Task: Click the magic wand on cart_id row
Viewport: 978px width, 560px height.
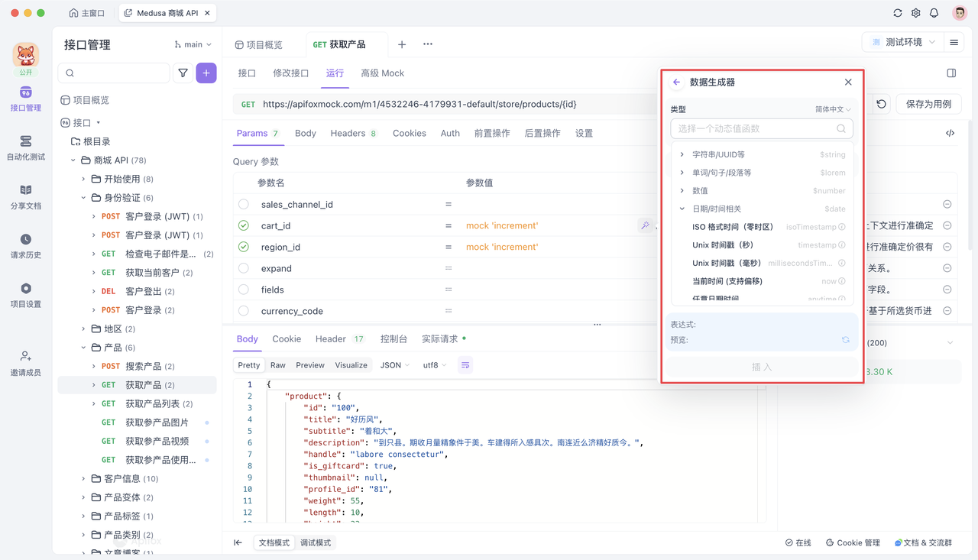Action: pos(646,225)
